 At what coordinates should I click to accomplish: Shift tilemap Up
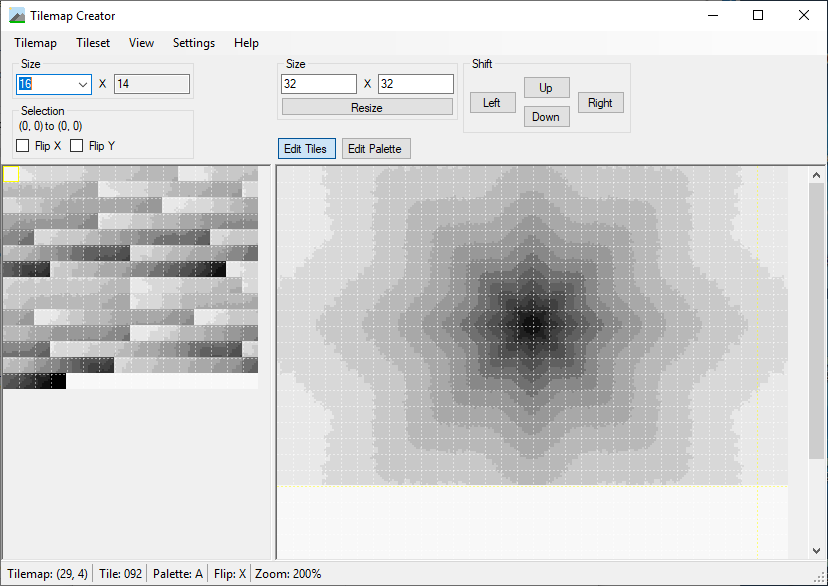(x=546, y=88)
